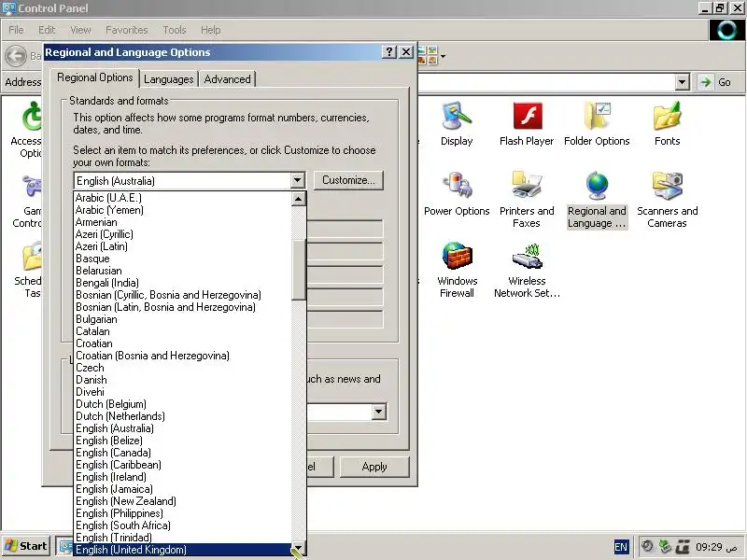The width and height of the screenshot is (747, 560).
Task: Open the Power Options icon
Action: (457, 194)
